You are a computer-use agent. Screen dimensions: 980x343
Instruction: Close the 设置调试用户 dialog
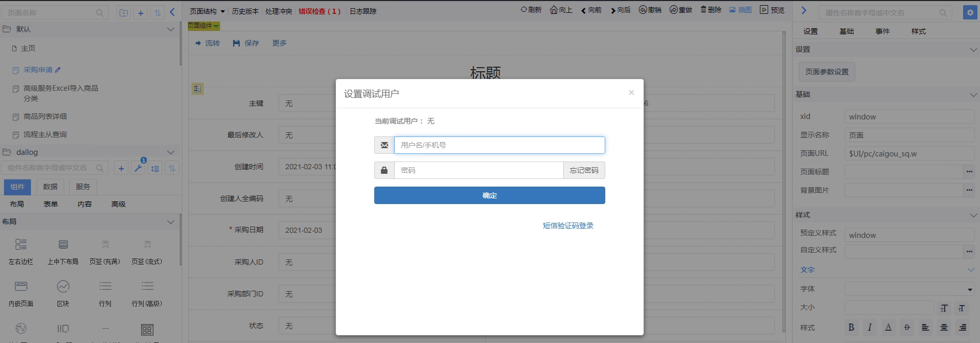[x=631, y=93]
